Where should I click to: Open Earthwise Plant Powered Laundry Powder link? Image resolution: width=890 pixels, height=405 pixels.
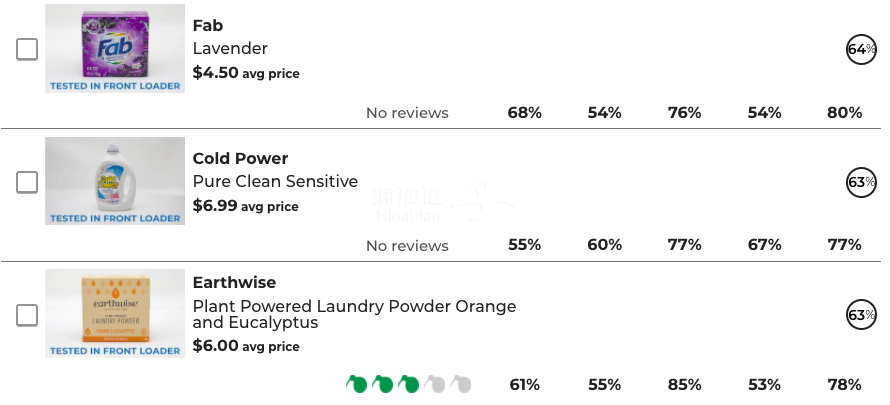coord(354,314)
